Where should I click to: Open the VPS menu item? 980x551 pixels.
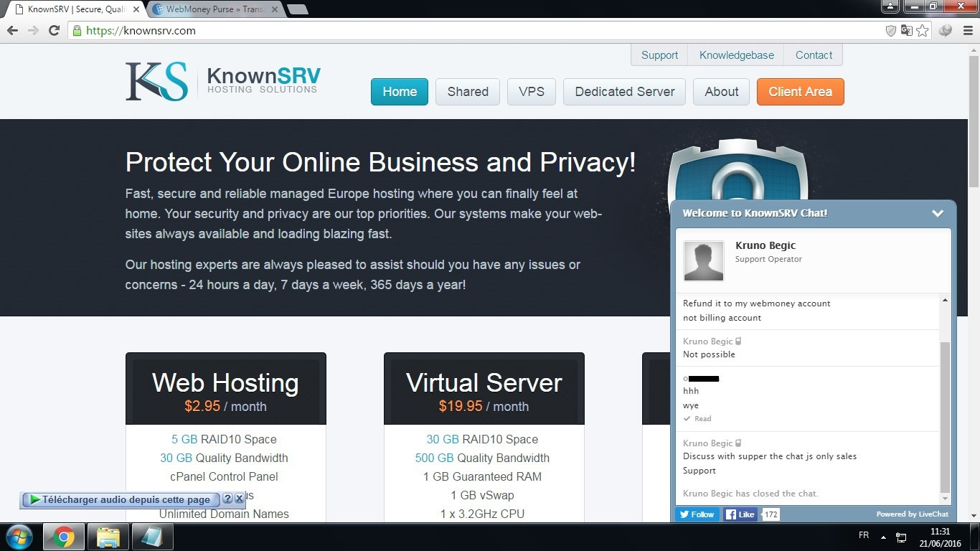[532, 92]
